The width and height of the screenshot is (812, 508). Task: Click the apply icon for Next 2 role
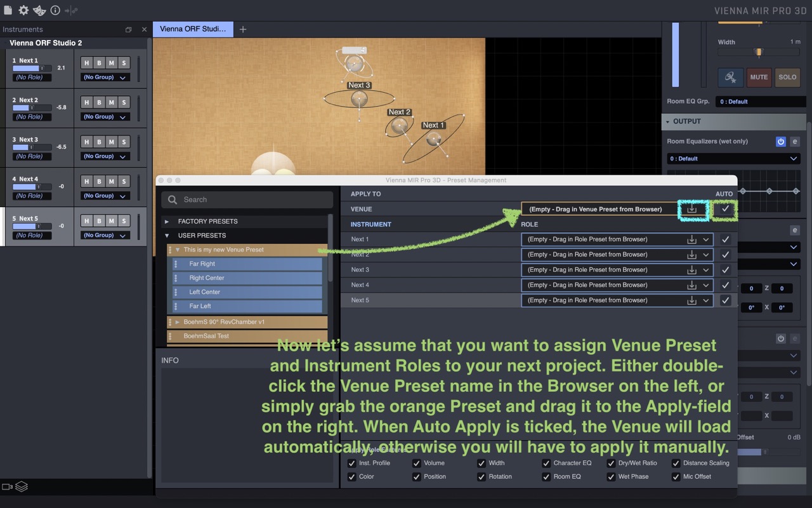(x=692, y=255)
